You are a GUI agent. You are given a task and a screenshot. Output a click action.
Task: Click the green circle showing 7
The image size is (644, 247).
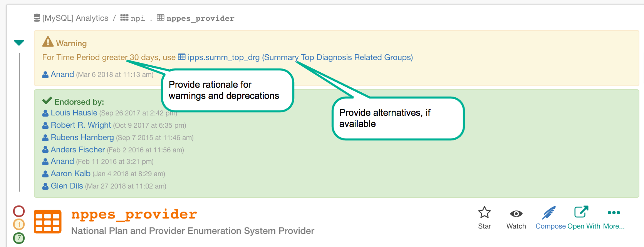click(19, 238)
